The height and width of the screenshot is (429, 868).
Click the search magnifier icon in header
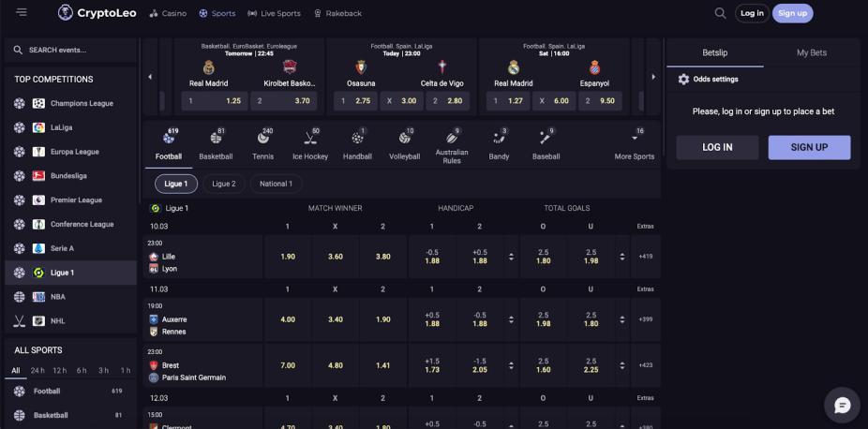pos(720,13)
